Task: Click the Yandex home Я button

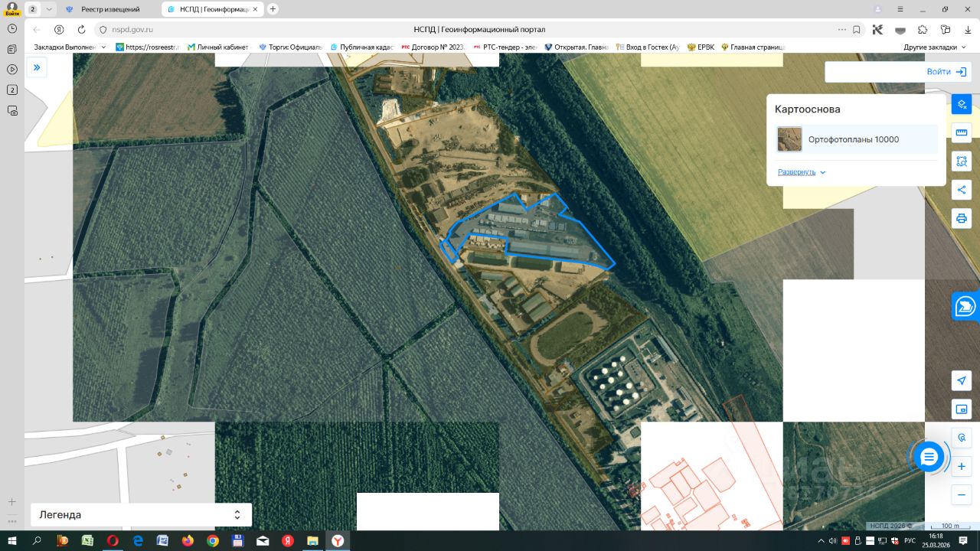Action: pos(59,29)
